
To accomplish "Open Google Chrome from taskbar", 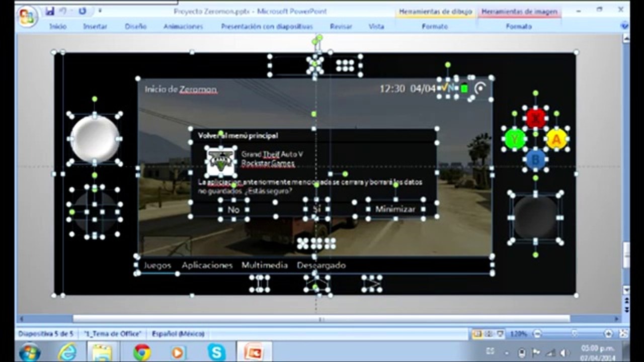I will (x=142, y=352).
